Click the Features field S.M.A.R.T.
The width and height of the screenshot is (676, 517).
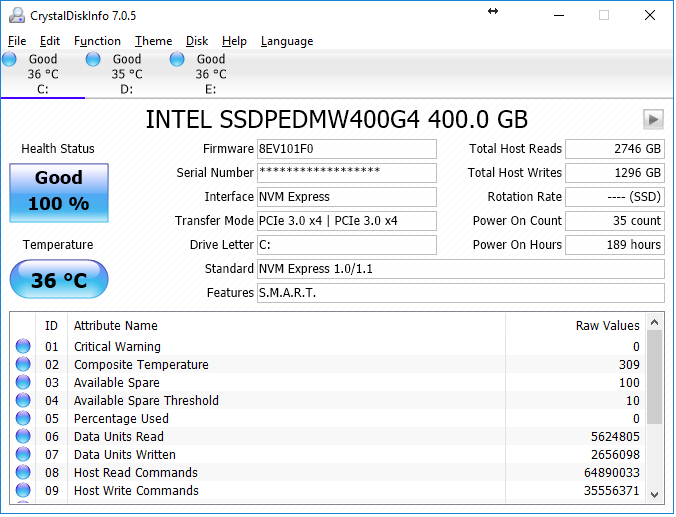click(460, 293)
